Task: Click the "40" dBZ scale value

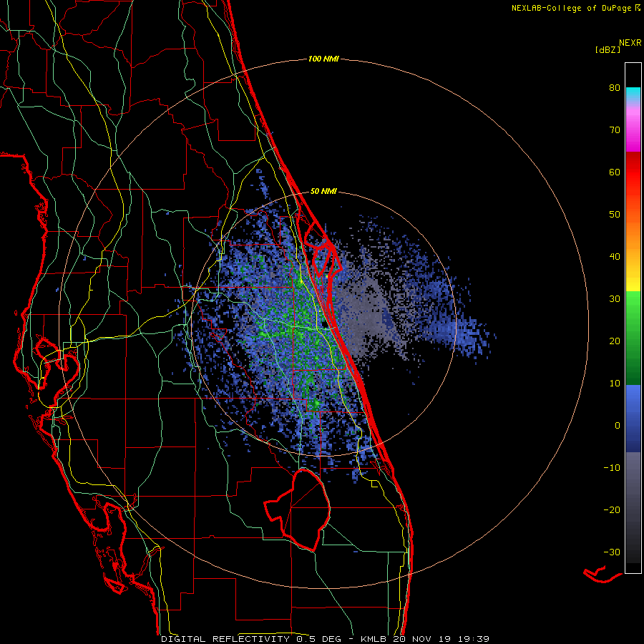Action: click(615, 257)
